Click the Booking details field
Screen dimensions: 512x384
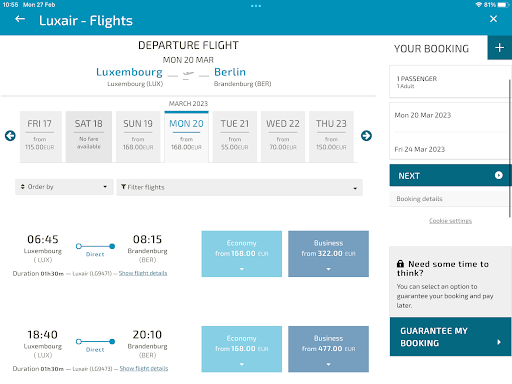449,199
